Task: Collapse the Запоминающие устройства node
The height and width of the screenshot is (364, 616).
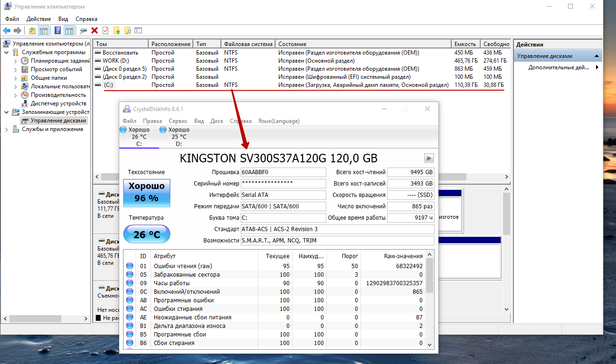Action: click(x=6, y=112)
